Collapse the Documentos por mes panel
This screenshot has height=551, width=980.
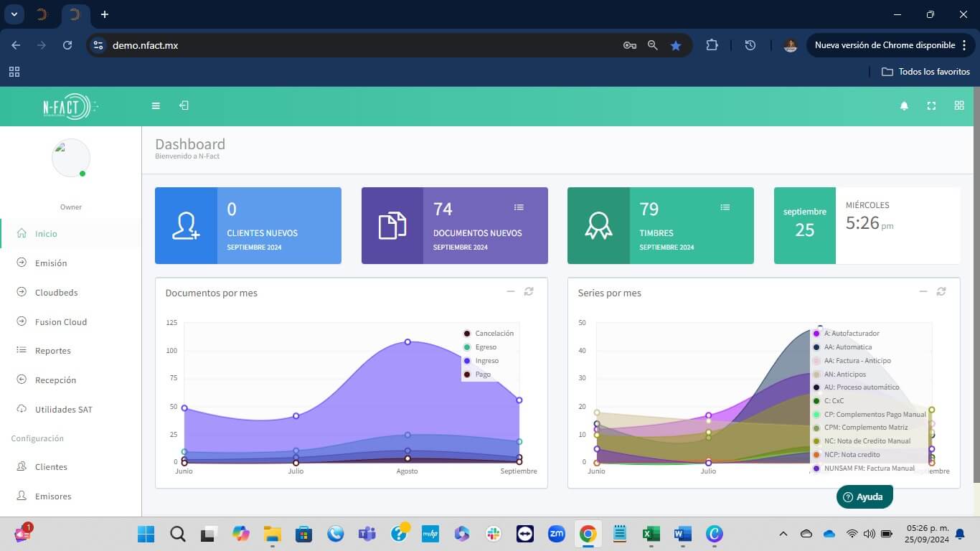coord(511,291)
